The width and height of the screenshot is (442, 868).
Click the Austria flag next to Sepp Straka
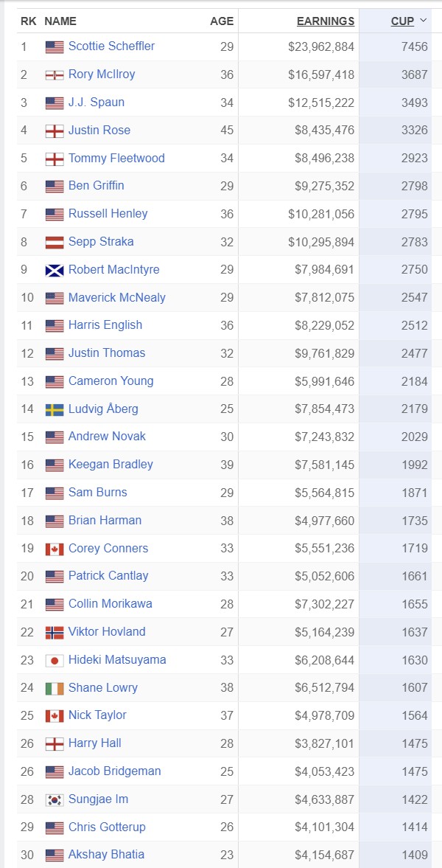coord(55,243)
